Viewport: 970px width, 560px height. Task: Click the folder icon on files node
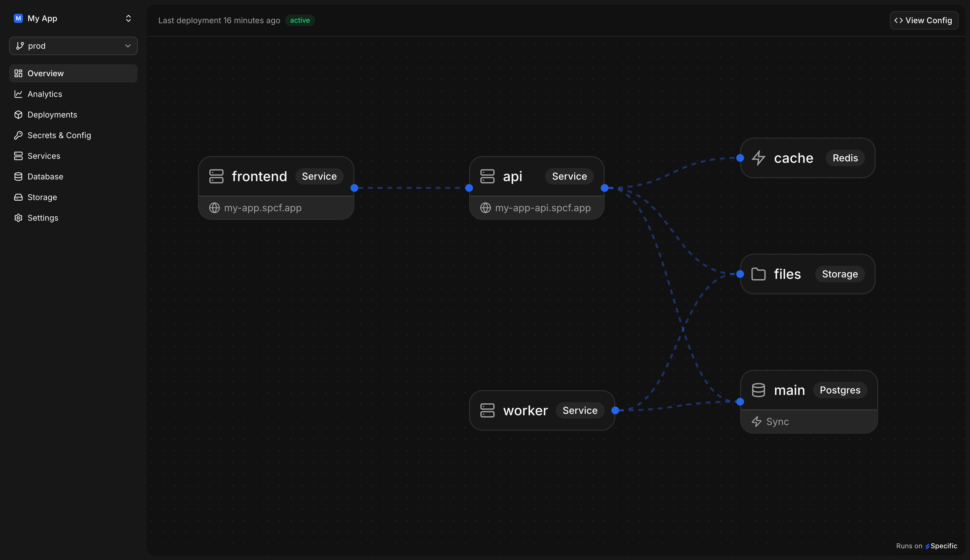[x=758, y=274]
